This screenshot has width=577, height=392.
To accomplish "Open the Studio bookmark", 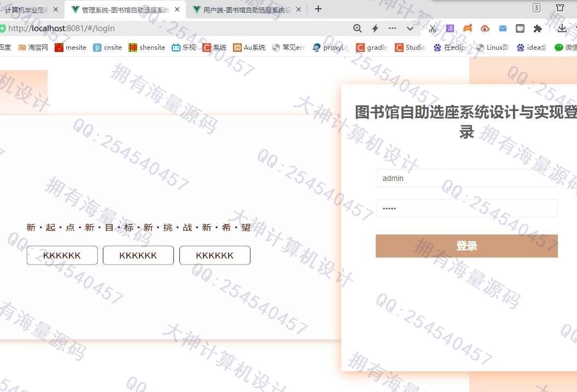I will coord(410,48).
